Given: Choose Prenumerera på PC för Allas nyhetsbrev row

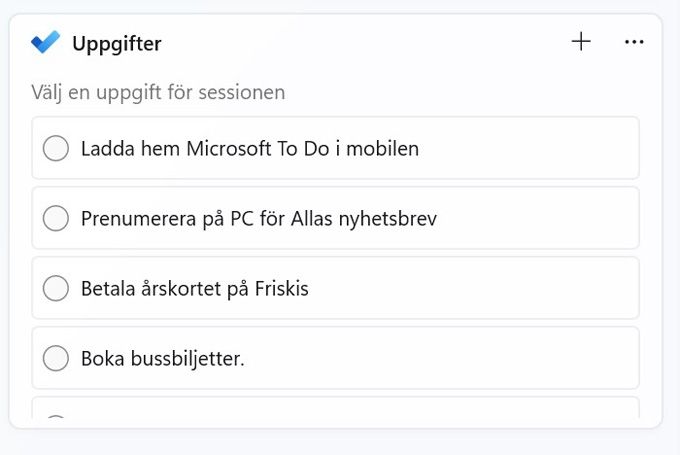Looking at the screenshot, I should click(x=336, y=218).
